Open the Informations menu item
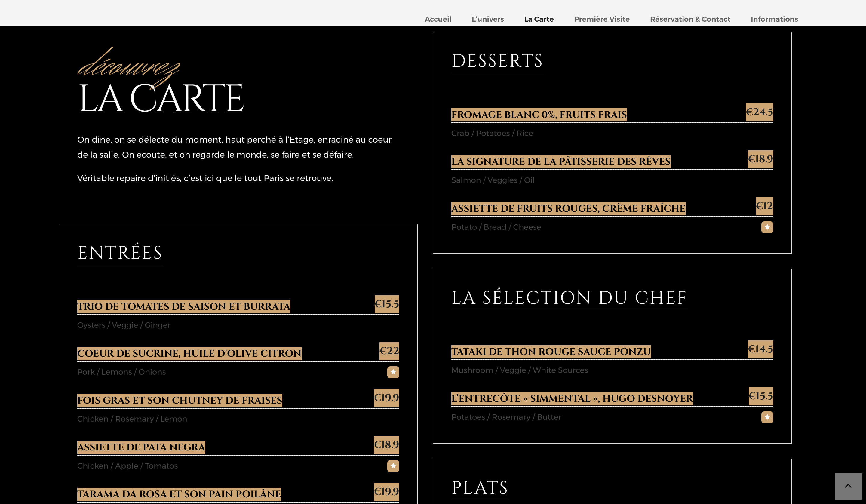This screenshot has height=504, width=866. coord(774,19)
